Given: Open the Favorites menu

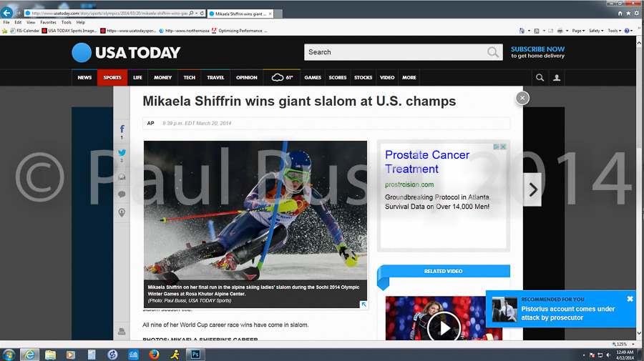Looking at the screenshot, I should [x=48, y=23].
